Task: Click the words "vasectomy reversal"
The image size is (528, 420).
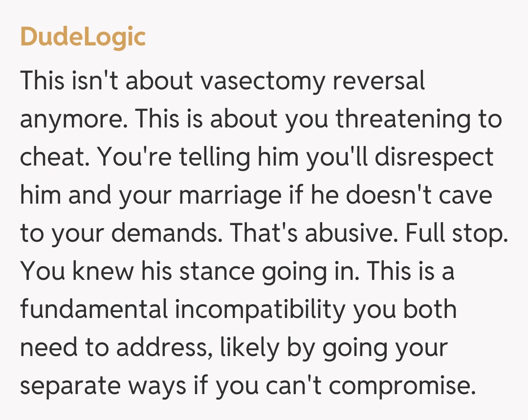Action: click(313, 82)
